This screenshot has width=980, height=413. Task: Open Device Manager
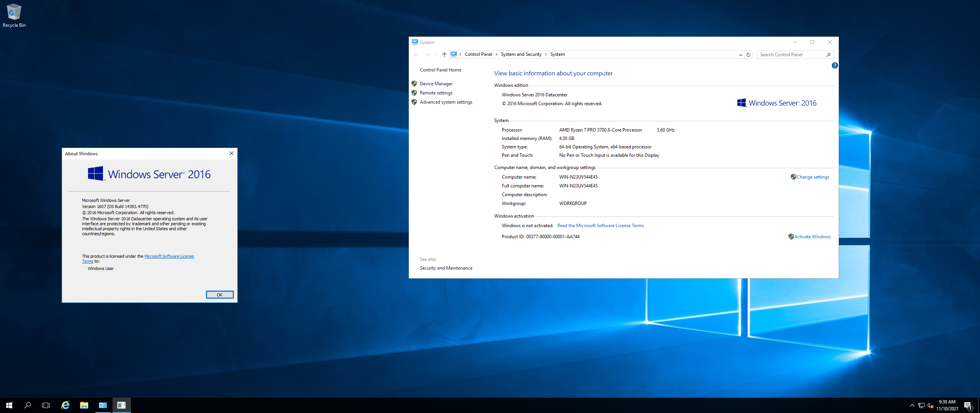click(436, 84)
